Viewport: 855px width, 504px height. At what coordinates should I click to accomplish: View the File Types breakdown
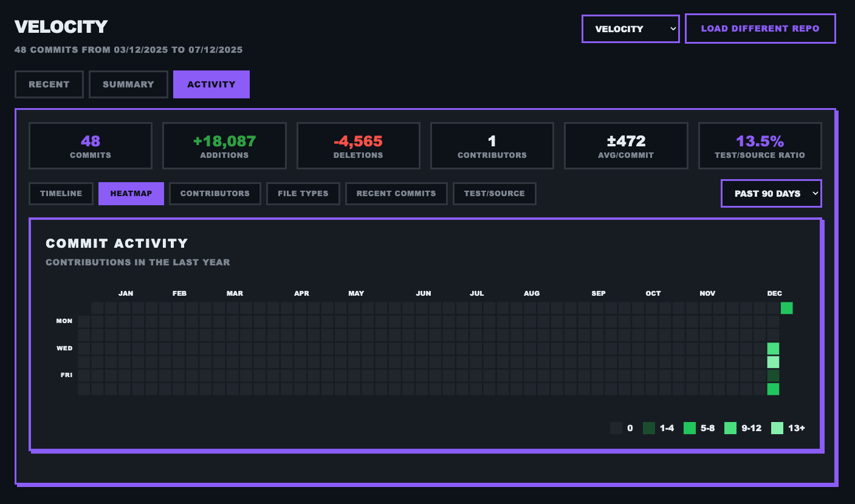(x=303, y=194)
